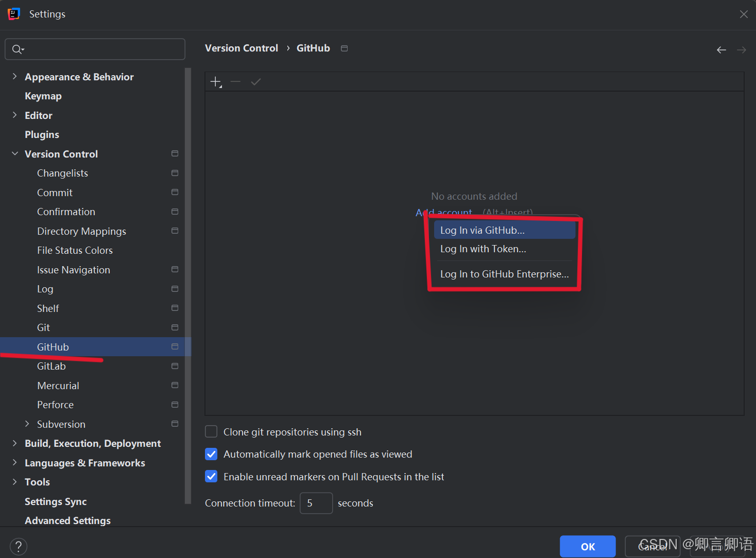756x558 pixels.
Task: Choose Log In via GitHub menu entry
Action: coord(505,230)
